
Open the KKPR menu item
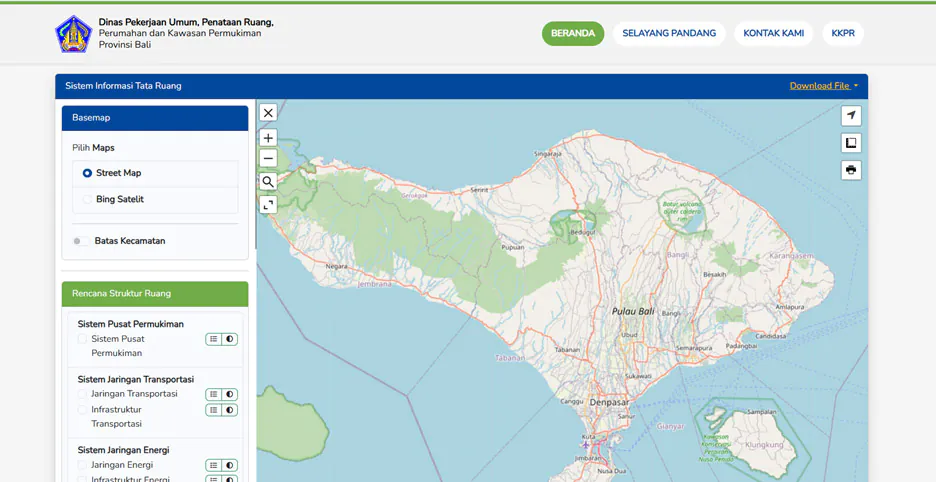point(843,33)
